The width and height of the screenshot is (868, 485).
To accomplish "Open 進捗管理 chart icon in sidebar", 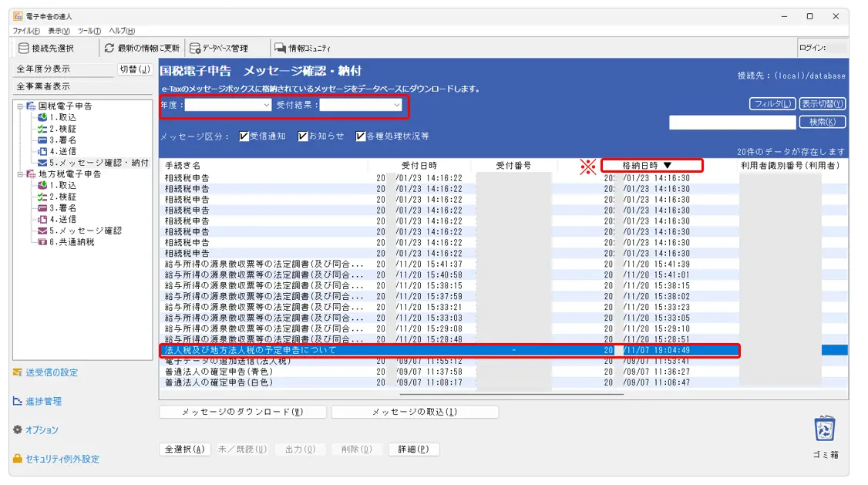I will pyautogui.click(x=17, y=402).
